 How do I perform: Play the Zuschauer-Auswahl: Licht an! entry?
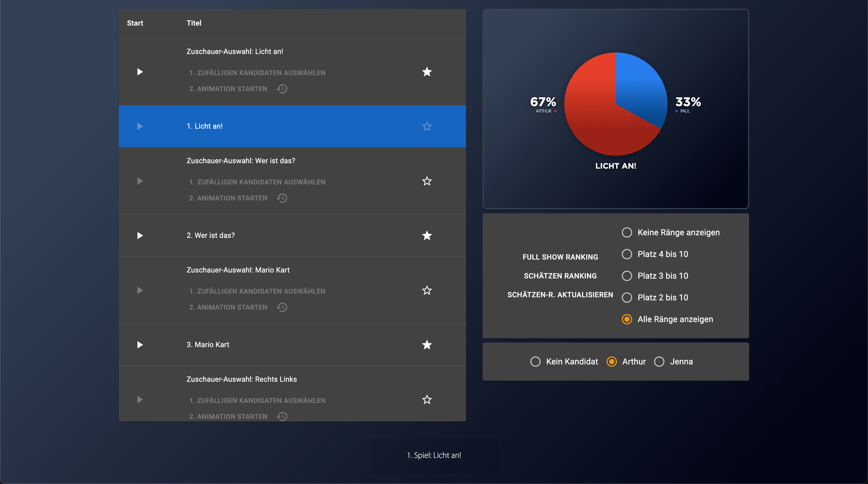point(140,72)
